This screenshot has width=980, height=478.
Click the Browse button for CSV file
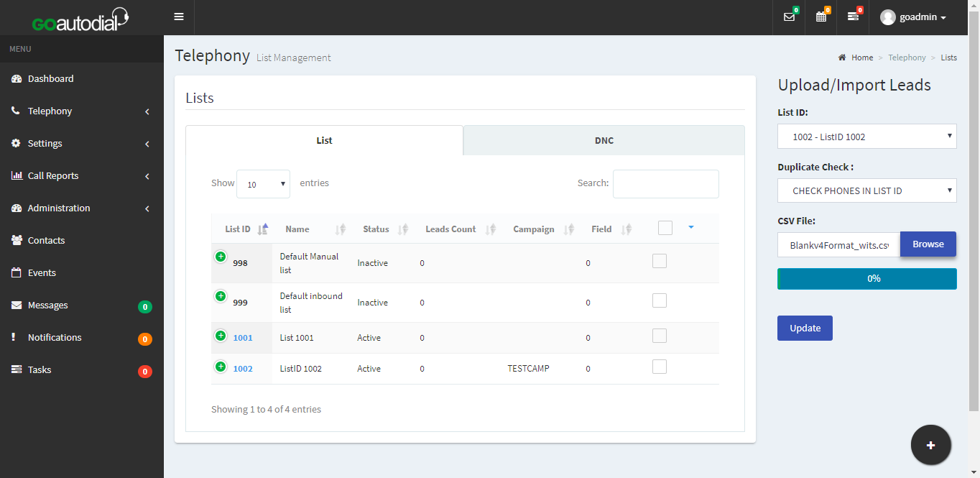point(928,244)
